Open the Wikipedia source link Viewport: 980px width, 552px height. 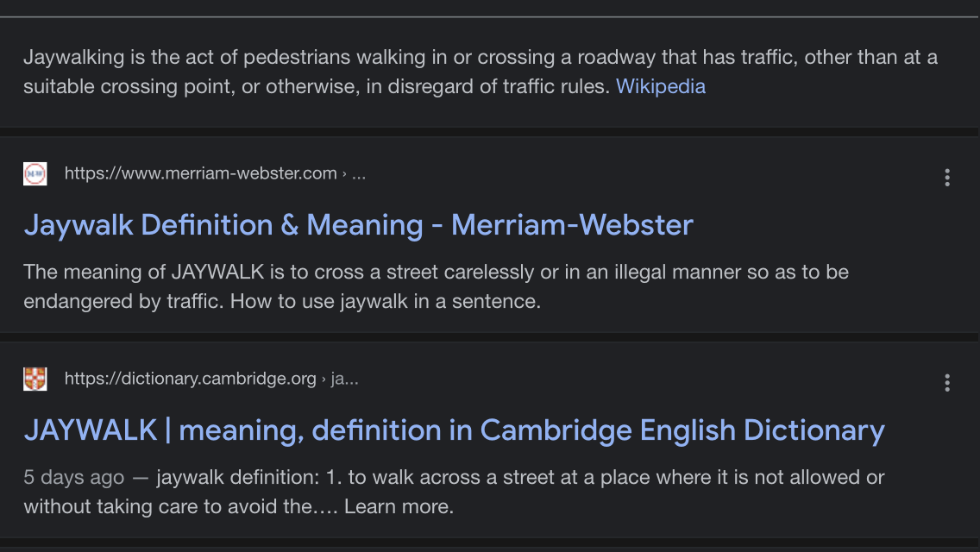tap(660, 86)
